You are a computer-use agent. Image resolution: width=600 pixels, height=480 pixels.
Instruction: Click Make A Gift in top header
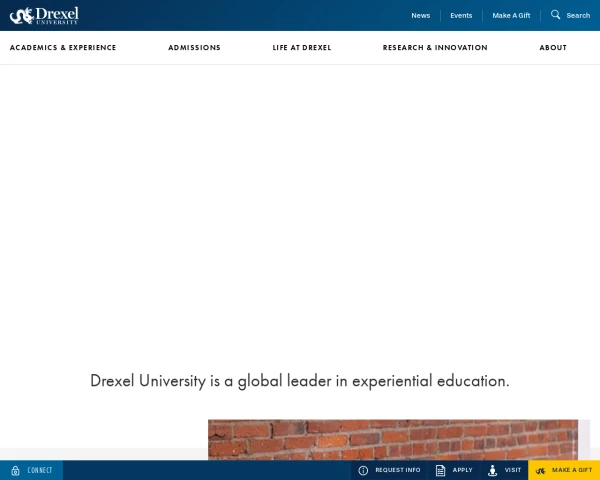(x=511, y=15)
